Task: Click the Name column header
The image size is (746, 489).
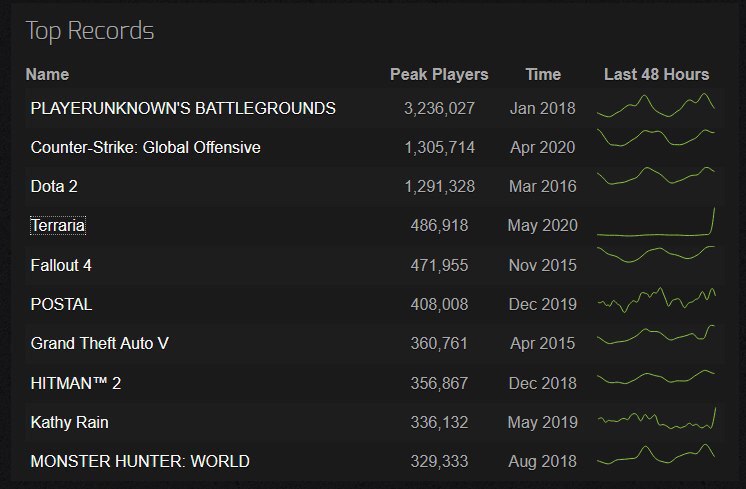Action: pyautogui.click(x=47, y=74)
